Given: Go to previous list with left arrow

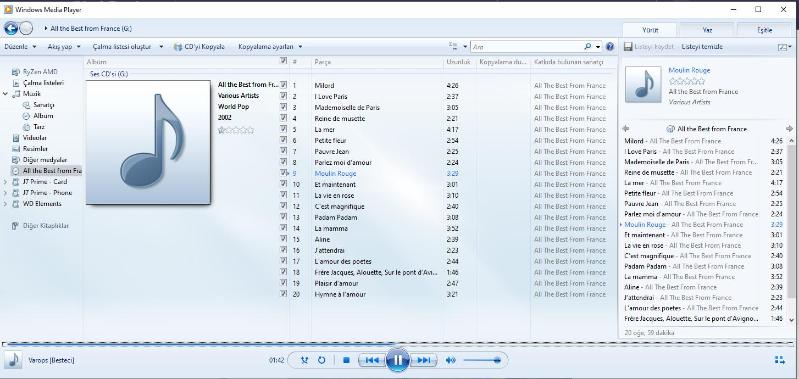Looking at the screenshot, I should pyautogui.click(x=626, y=129).
